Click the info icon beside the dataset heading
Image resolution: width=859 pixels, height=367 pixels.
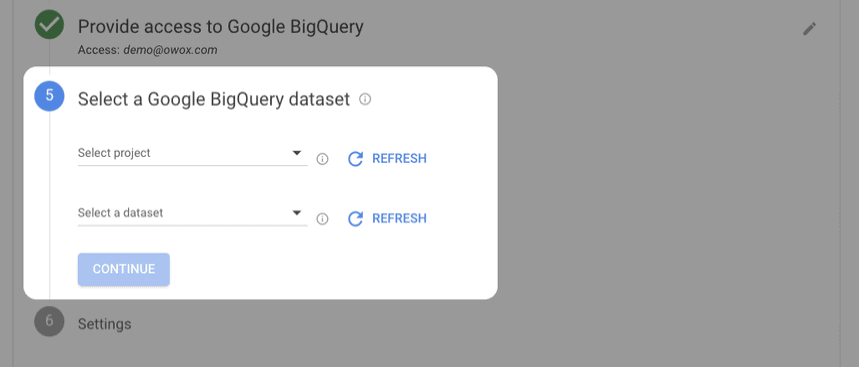point(365,99)
